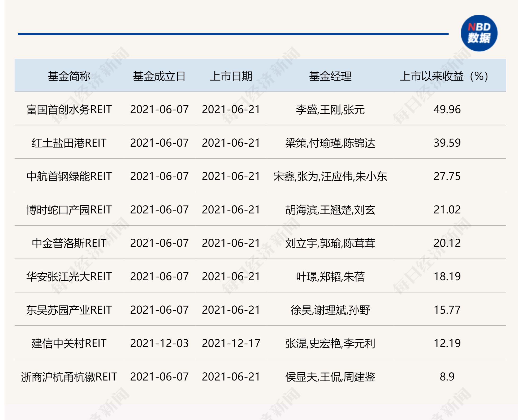Image resolution: width=518 pixels, height=420 pixels.
Task: Select fund name 中航首钢绿能REIT
Action: point(69,176)
